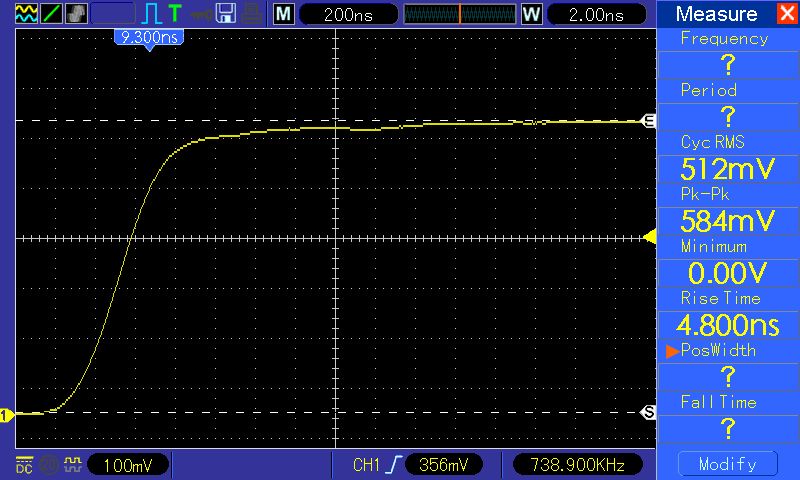Click the dimmed bandwidth limit icon
The width and height of the screenshot is (800, 480).
(x=49, y=465)
